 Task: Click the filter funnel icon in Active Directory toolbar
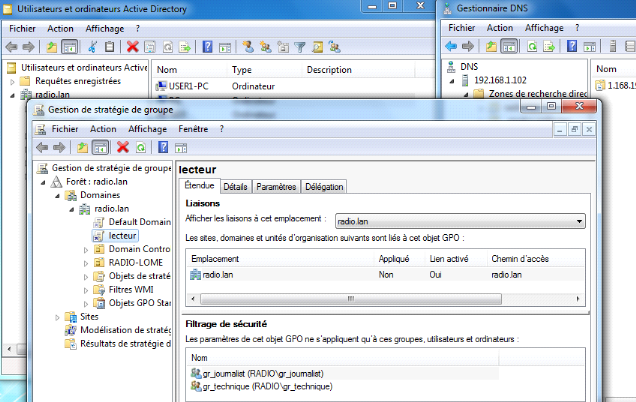(x=299, y=46)
